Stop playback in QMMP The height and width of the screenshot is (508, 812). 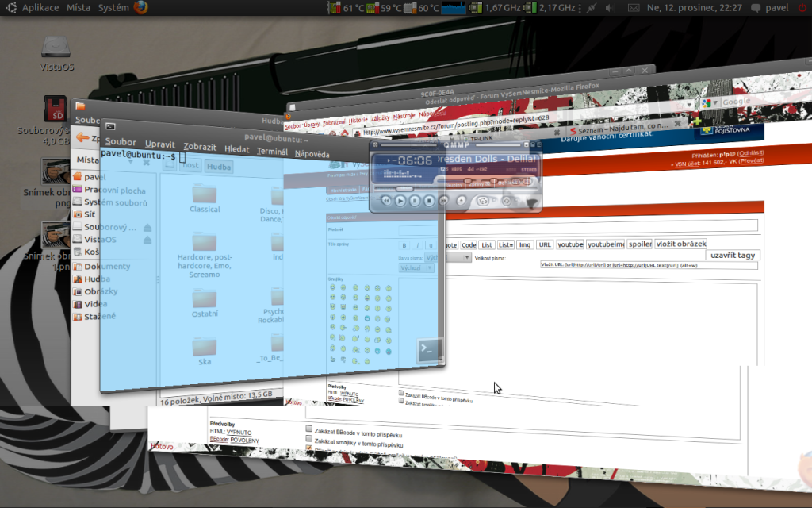coord(429,201)
